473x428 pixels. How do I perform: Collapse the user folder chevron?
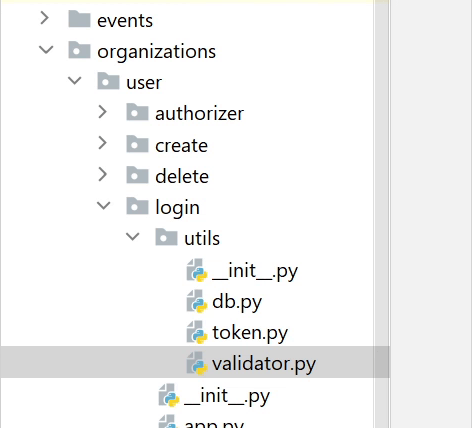click(x=75, y=81)
